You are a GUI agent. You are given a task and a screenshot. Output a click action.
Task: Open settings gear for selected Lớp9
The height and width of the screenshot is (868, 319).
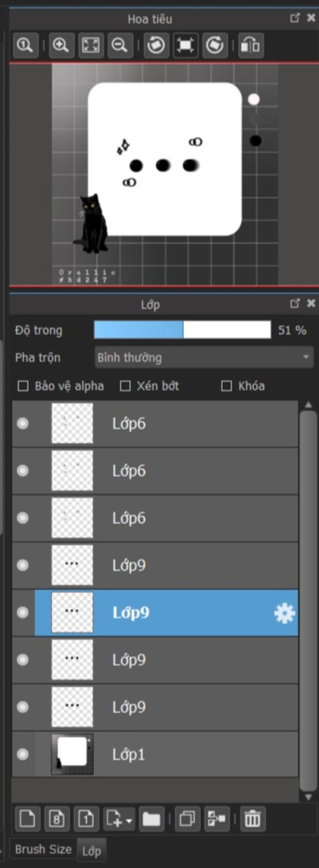pos(285,613)
